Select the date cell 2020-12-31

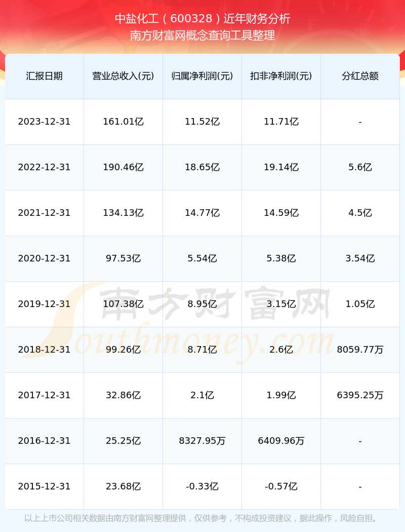pos(44,258)
